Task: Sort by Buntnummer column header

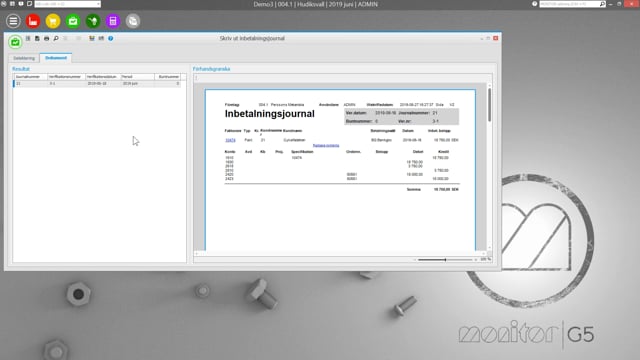Action: click(x=168, y=77)
